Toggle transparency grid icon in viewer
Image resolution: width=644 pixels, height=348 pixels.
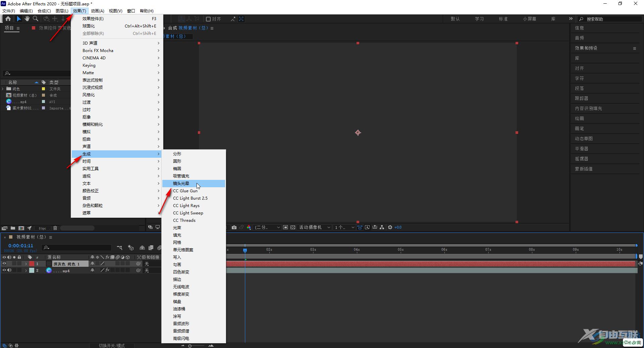click(293, 228)
